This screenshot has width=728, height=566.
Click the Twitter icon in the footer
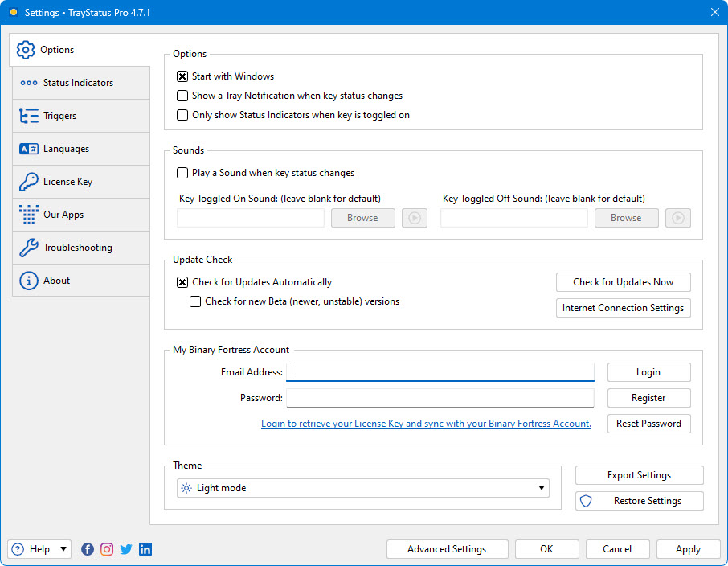[x=126, y=549]
